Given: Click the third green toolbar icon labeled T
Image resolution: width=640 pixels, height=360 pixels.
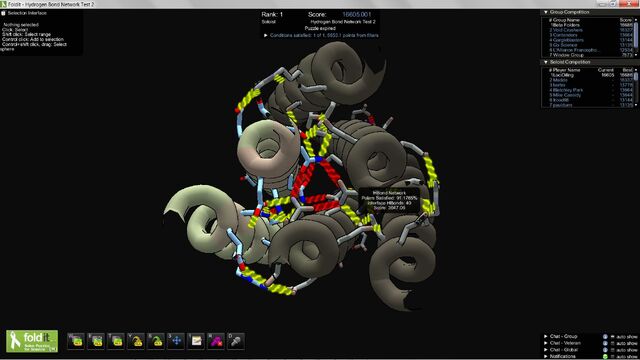Looking at the screenshot, I should tap(116, 341).
